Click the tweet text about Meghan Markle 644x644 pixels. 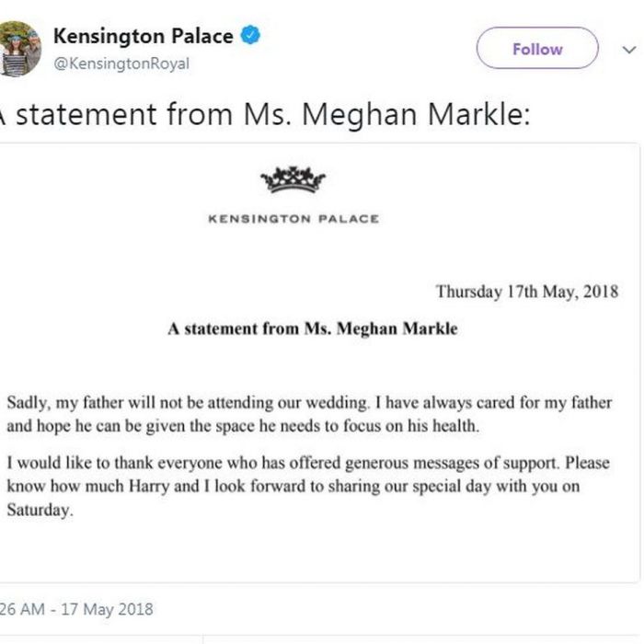(264, 114)
